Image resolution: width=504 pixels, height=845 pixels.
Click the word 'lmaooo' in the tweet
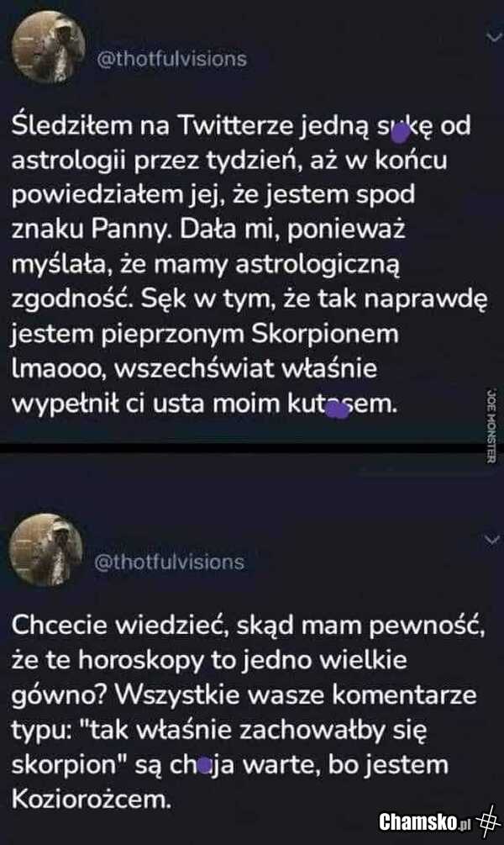[56, 369]
